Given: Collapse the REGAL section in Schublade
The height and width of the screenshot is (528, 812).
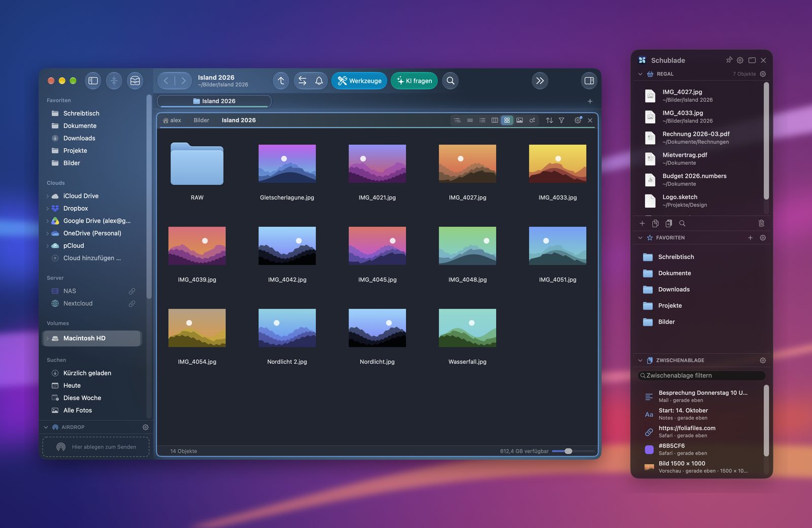Looking at the screenshot, I should click(640, 74).
